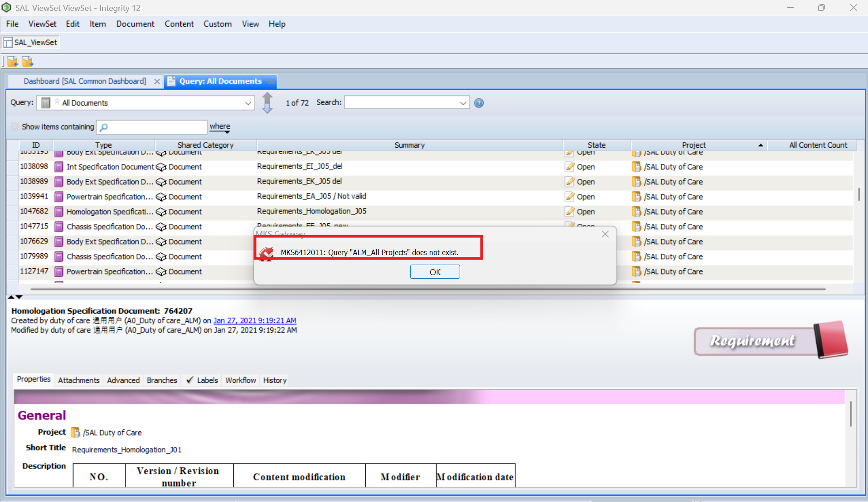Open the All Documents query dropdown
This screenshot has width=868, height=502.
(x=248, y=103)
